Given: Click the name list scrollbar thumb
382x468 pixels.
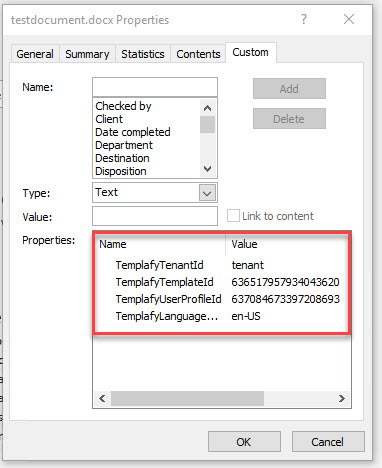Looking at the screenshot, I should pyautogui.click(x=207, y=124).
